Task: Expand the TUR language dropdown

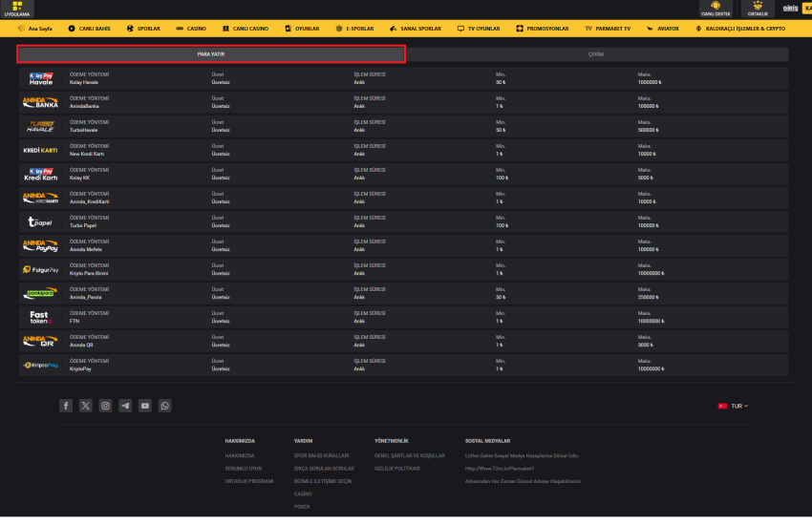Action: [733, 406]
